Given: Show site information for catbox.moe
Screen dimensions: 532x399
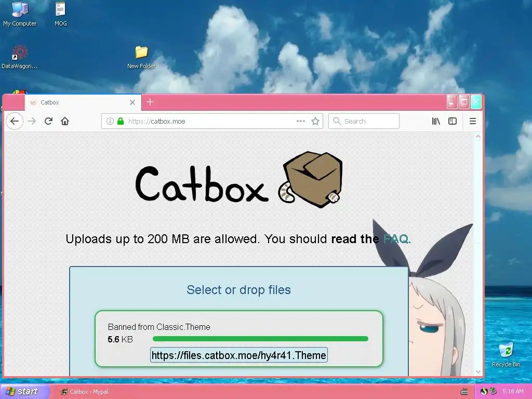Looking at the screenshot, I should click(110, 121).
